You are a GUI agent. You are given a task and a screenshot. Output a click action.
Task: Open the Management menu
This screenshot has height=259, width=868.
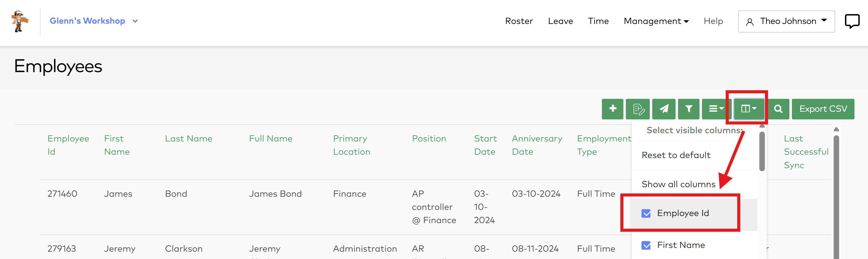tap(656, 21)
